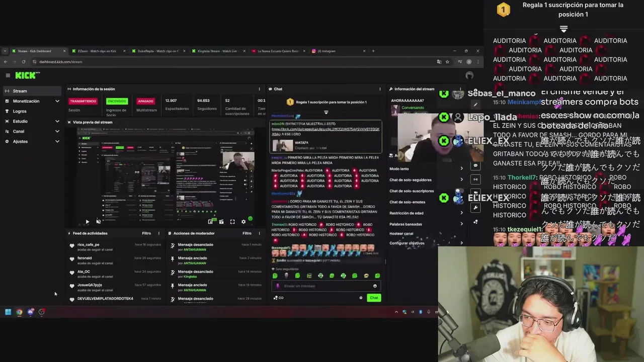Open the Chat panel options menu
This screenshot has height=362, width=644.
pyautogui.click(x=380, y=89)
